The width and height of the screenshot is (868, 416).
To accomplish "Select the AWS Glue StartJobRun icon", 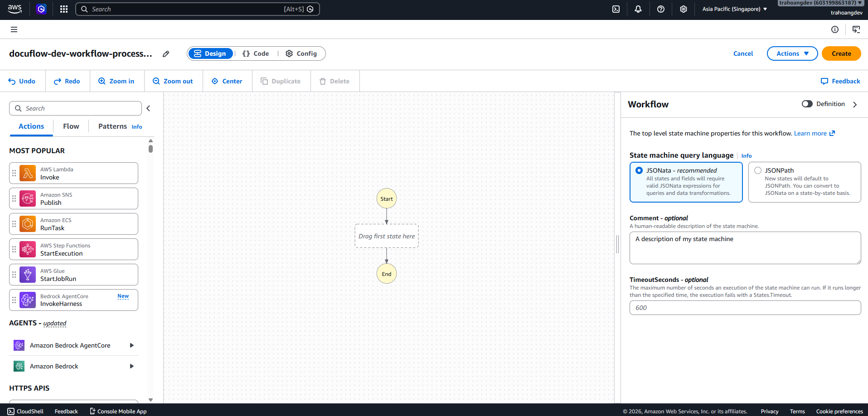I will pyautogui.click(x=28, y=275).
